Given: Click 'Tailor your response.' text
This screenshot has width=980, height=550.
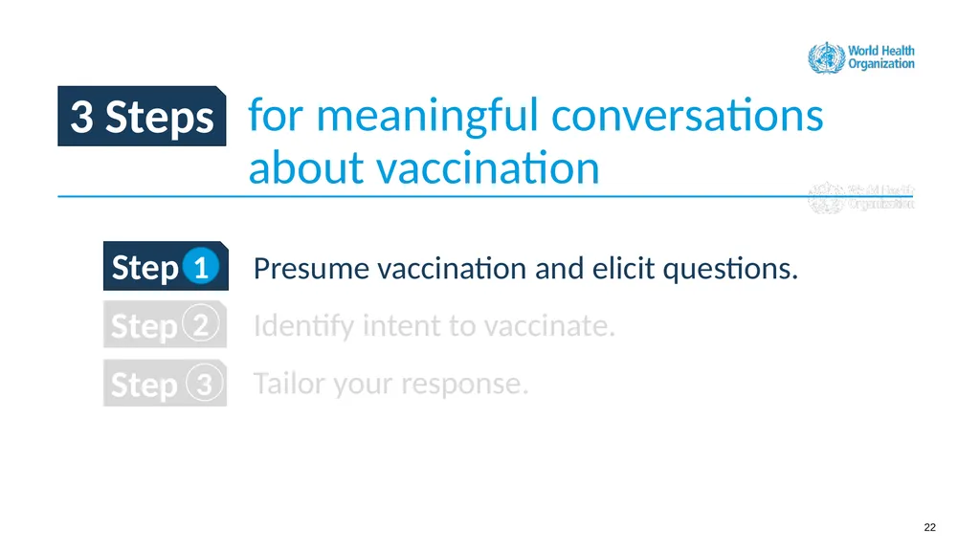Looking at the screenshot, I should point(390,384).
